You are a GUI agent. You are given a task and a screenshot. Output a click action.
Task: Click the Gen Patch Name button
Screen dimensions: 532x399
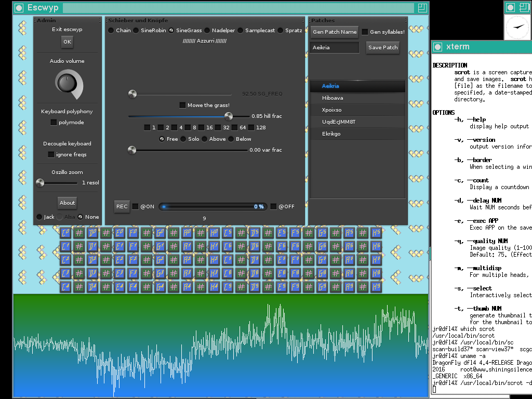(335, 32)
